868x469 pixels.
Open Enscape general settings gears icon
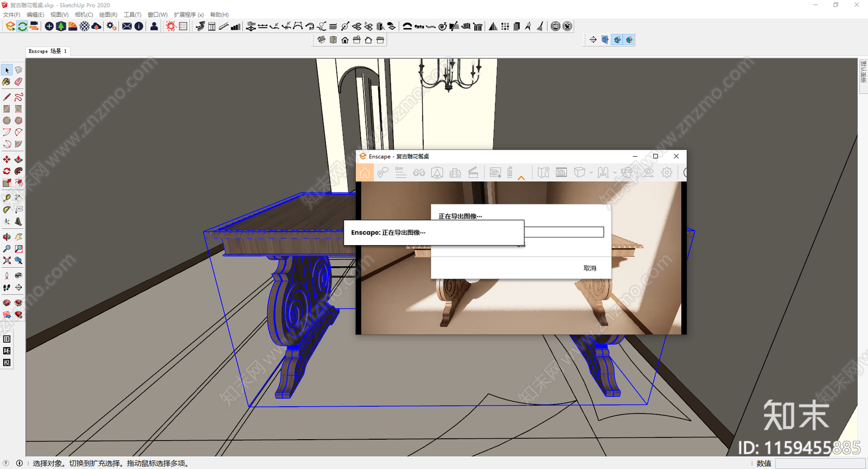[x=111, y=26]
